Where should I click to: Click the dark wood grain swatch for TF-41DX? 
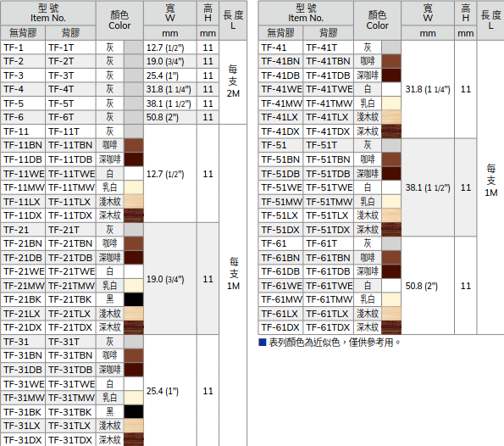pyautogui.click(x=391, y=131)
